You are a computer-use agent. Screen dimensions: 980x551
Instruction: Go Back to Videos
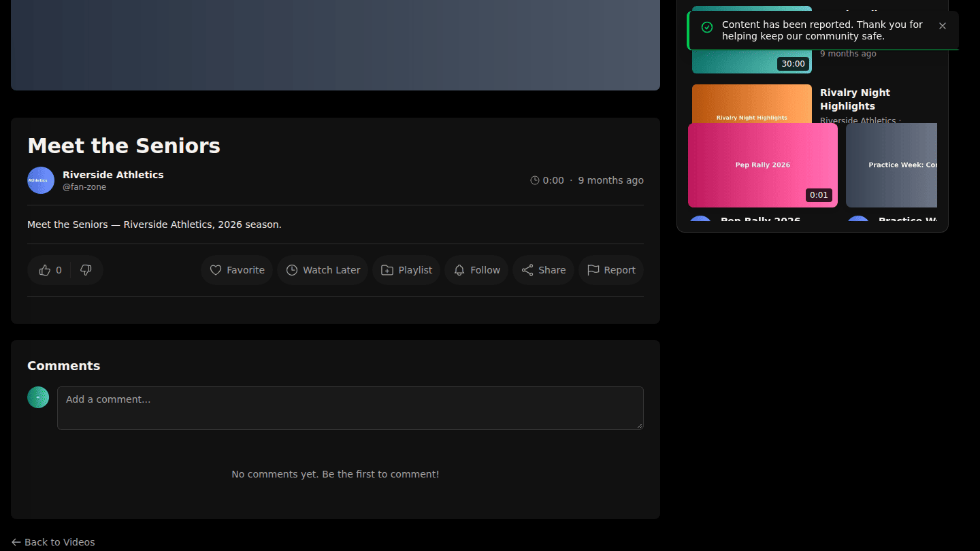[53, 542]
